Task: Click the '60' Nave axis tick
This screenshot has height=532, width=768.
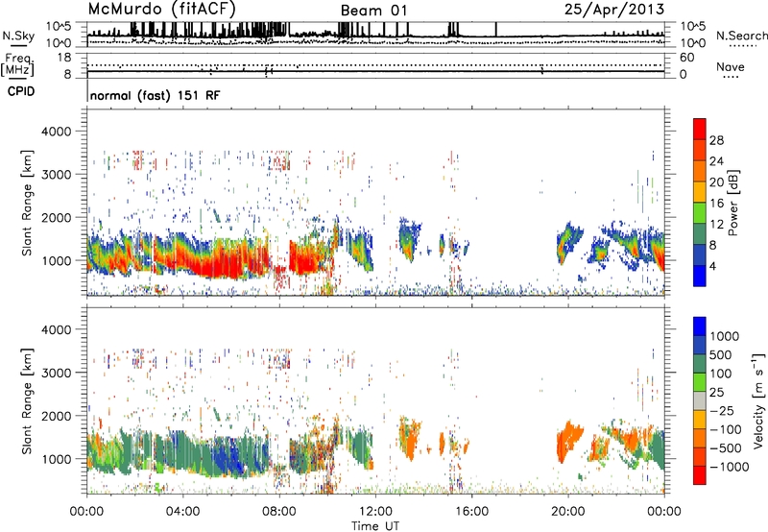Action: pos(687,58)
